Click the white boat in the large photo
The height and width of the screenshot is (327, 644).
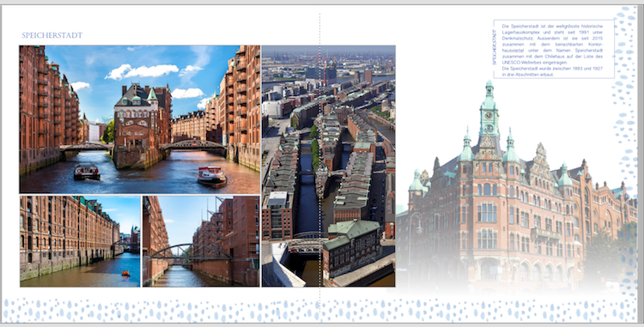coord(212,176)
